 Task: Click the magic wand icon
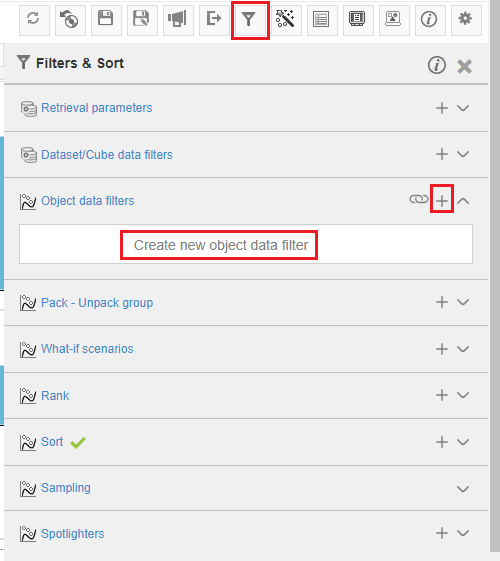point(286,19)
